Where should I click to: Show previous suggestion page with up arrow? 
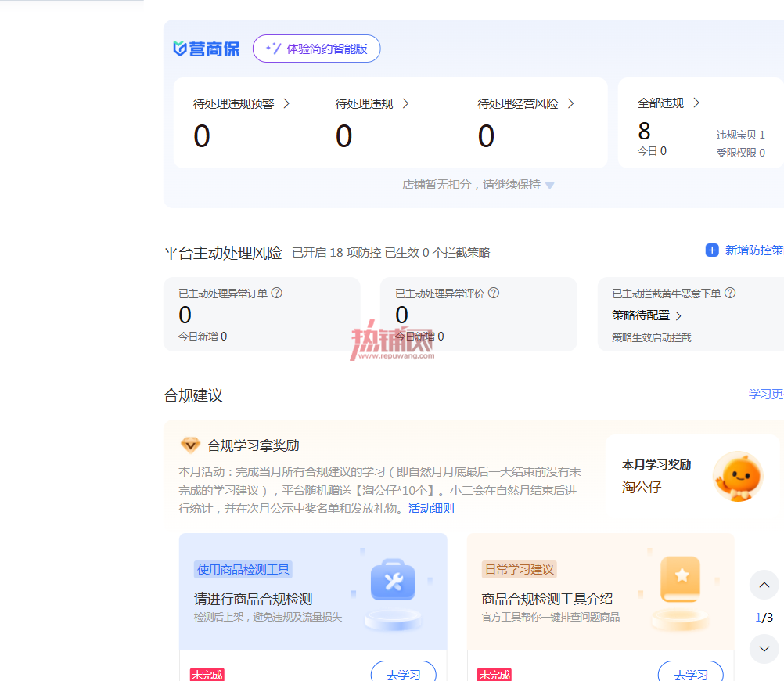click(764, 585)
